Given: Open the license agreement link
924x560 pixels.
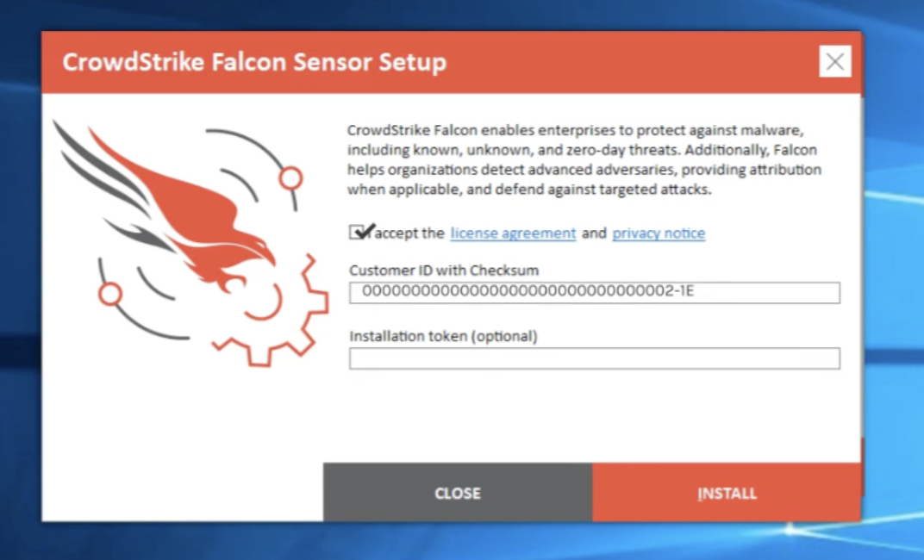Looking at the screenshot, I should 513,233.
